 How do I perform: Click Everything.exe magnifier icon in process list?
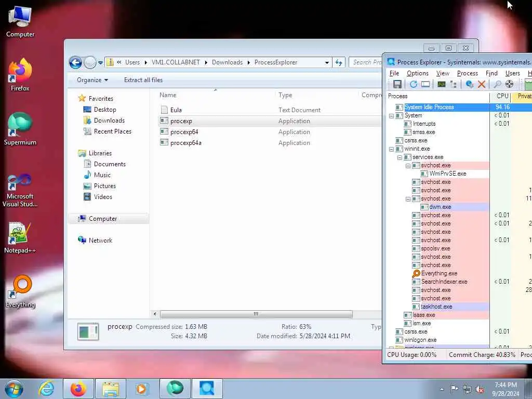point(416,273)
